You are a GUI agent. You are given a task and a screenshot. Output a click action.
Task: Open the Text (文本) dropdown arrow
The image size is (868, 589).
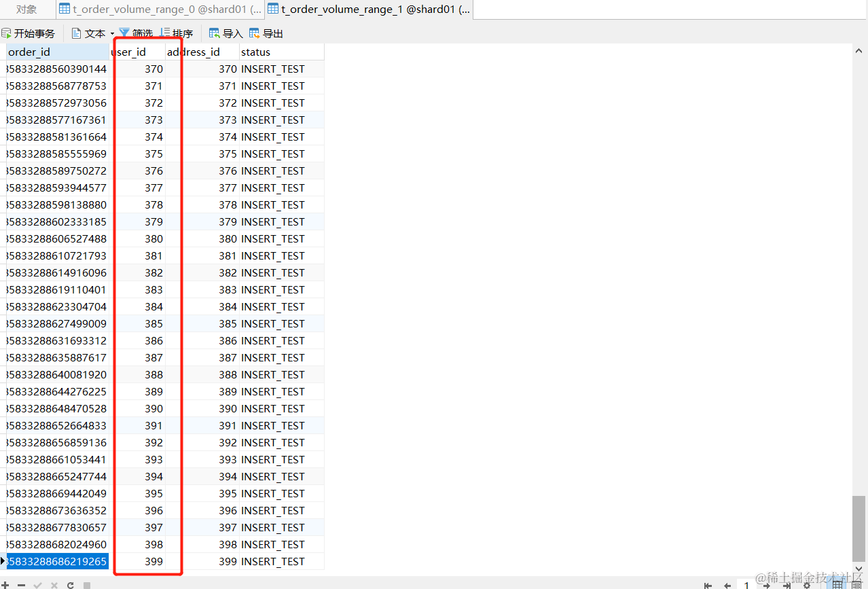pyautogui.click(x=112, y=33)
